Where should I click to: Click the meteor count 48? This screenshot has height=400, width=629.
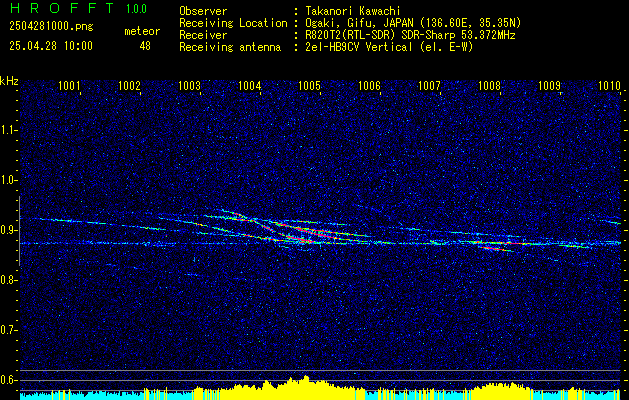pos(145,46)
